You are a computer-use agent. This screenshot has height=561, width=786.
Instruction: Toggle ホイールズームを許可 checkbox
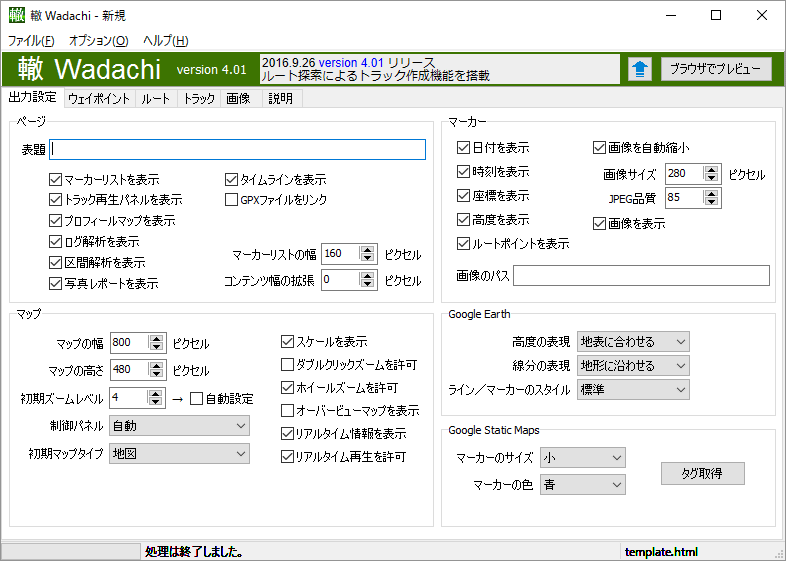287,388
